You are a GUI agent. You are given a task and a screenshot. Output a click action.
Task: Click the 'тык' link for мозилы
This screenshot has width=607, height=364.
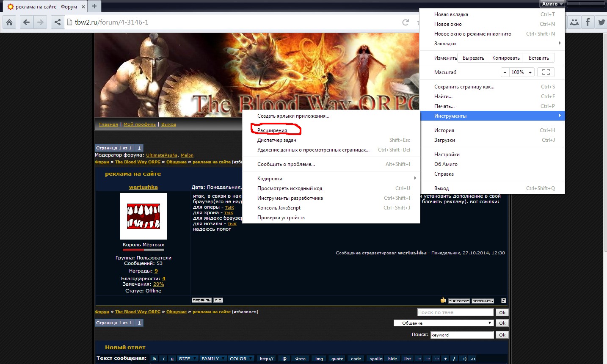(x=232, y=224)
